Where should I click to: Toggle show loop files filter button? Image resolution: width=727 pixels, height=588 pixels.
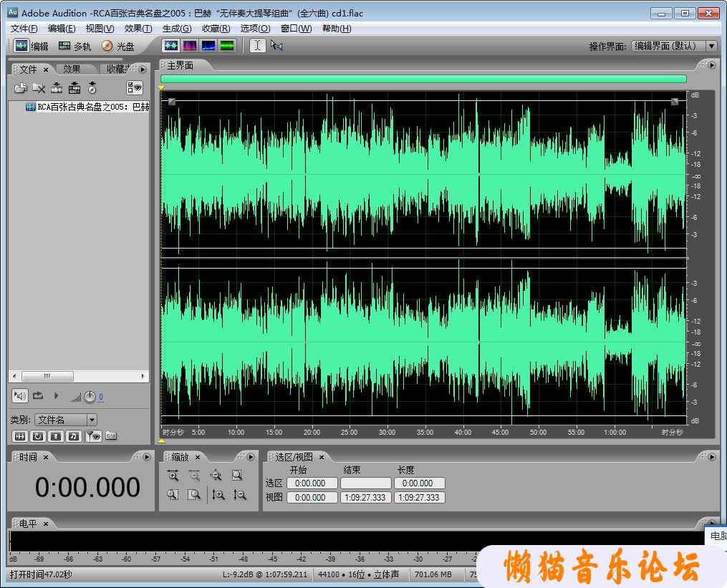[38, 436]
